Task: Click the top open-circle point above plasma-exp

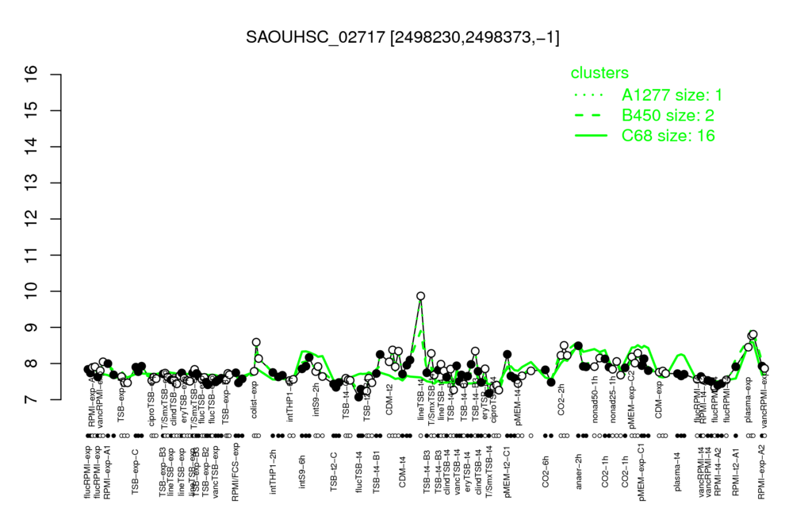Action: click(753, 334)
